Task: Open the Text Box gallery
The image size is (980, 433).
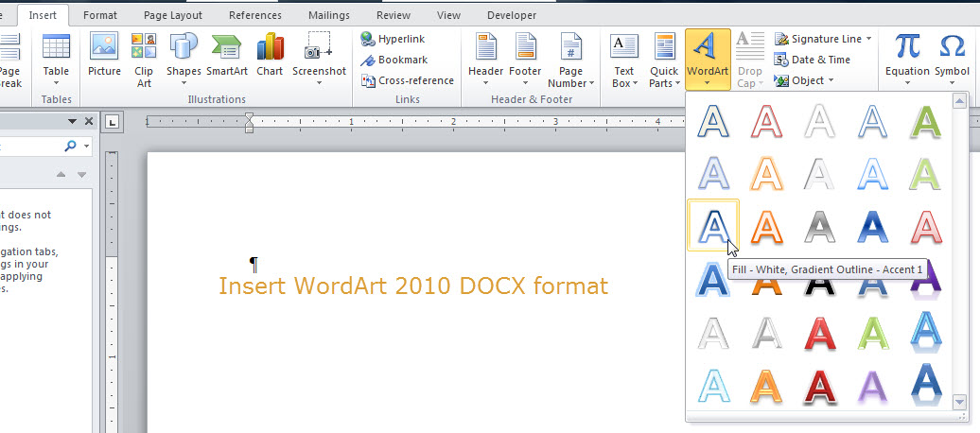Action: [623, 60]
